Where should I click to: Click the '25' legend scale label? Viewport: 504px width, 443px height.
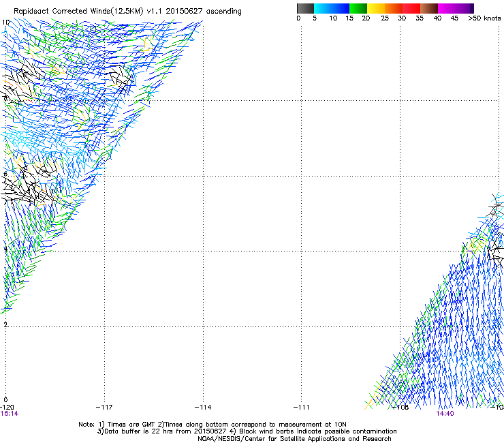point(385,18)
